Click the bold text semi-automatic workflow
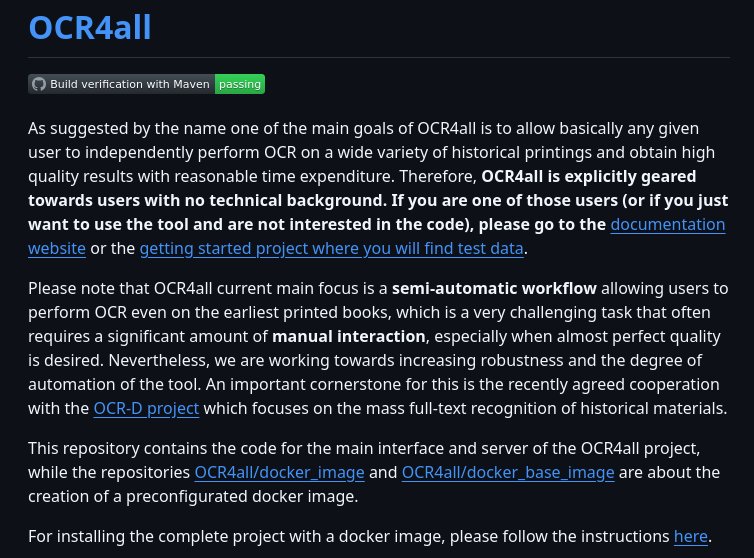This screenshot has height=558, width=754. (494, 289)
